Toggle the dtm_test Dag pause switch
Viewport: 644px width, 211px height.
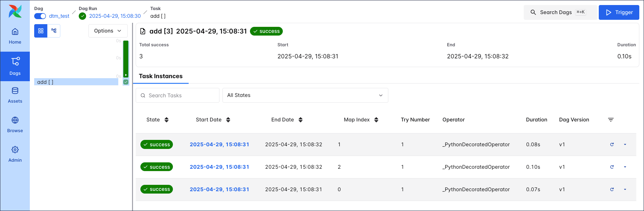40,16
